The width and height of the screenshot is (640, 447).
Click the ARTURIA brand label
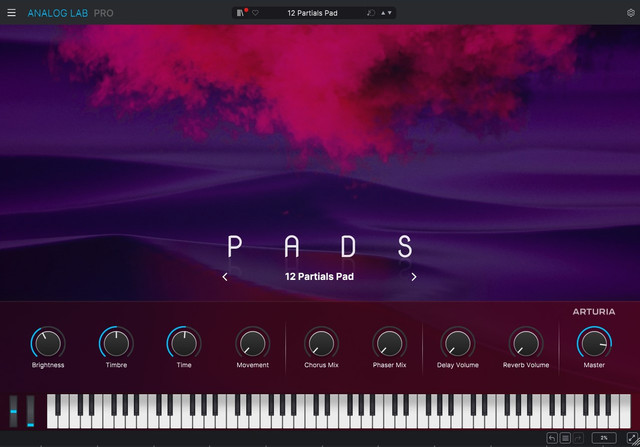pyautogui.click(x=594, y=312)
